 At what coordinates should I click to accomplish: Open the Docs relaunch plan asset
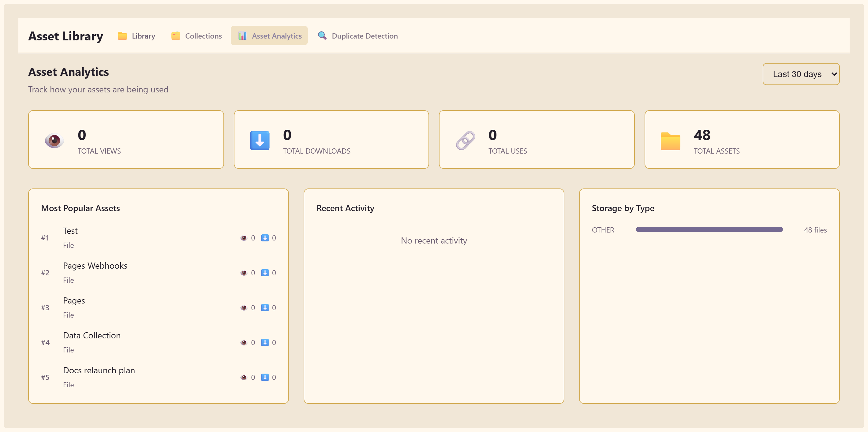(99, 371)
